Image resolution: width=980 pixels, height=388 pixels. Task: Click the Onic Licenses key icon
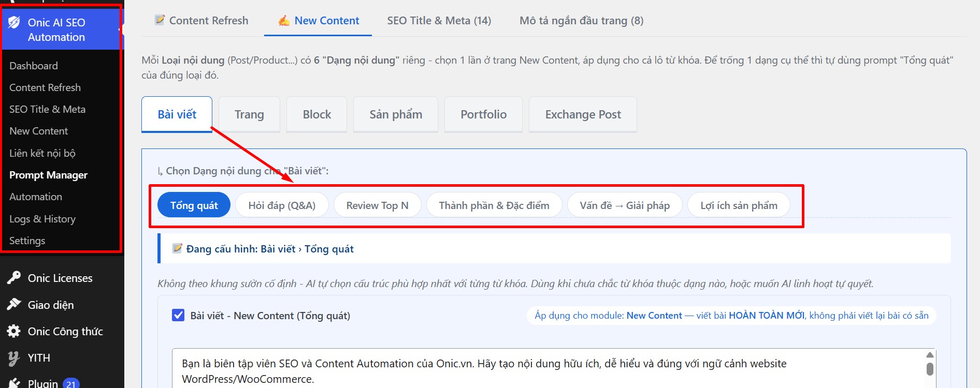[x=14, y=278]
